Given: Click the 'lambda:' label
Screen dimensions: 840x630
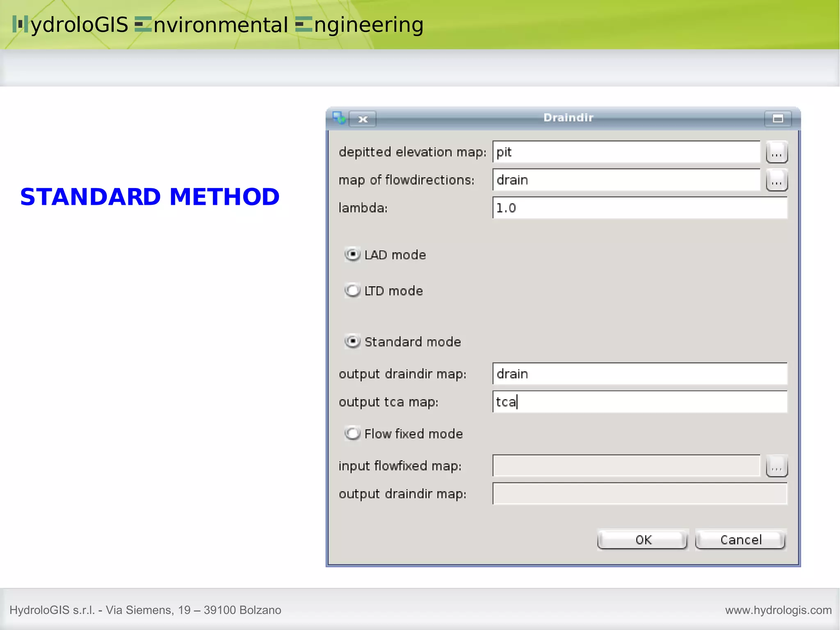Looking at the screenshot, I should 363,208.
